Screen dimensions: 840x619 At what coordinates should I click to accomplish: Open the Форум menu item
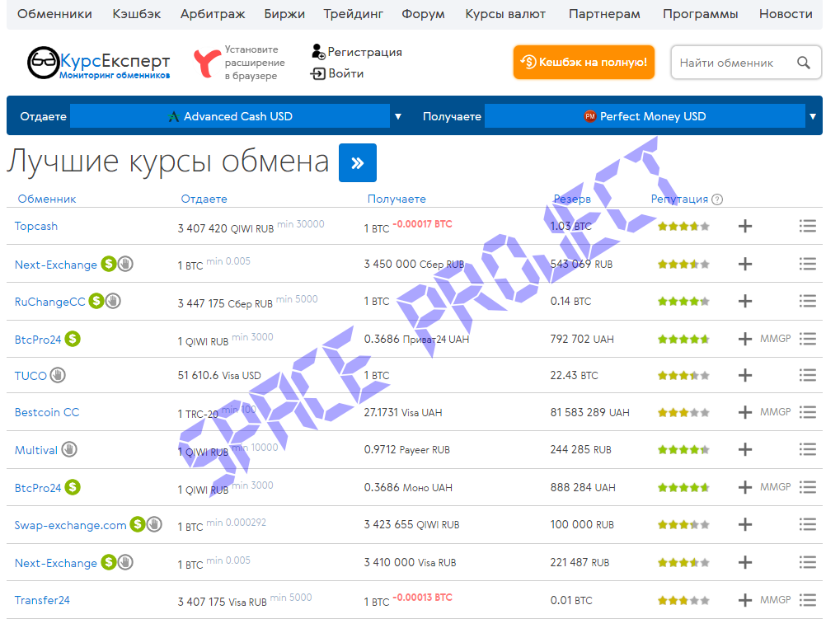coord(423,14)
